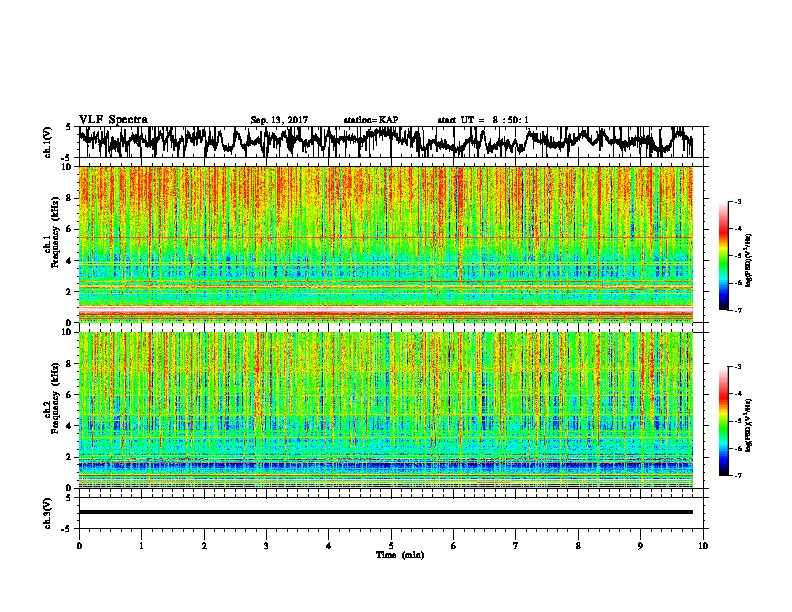Viewport: 792px width, 612px height.
Task: Click the ch.2 spectrogram color scale bar
Action: (x=723, y=421)
